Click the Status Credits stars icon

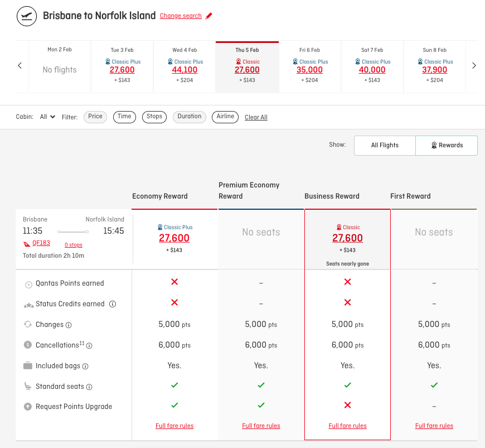coord(29,306)
